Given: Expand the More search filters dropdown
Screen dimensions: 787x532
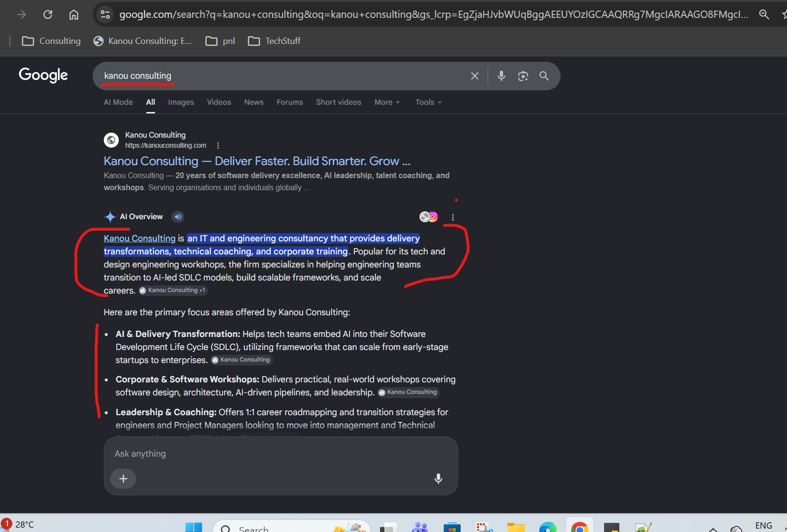Looking at the screenshot, I should point(387,102).
